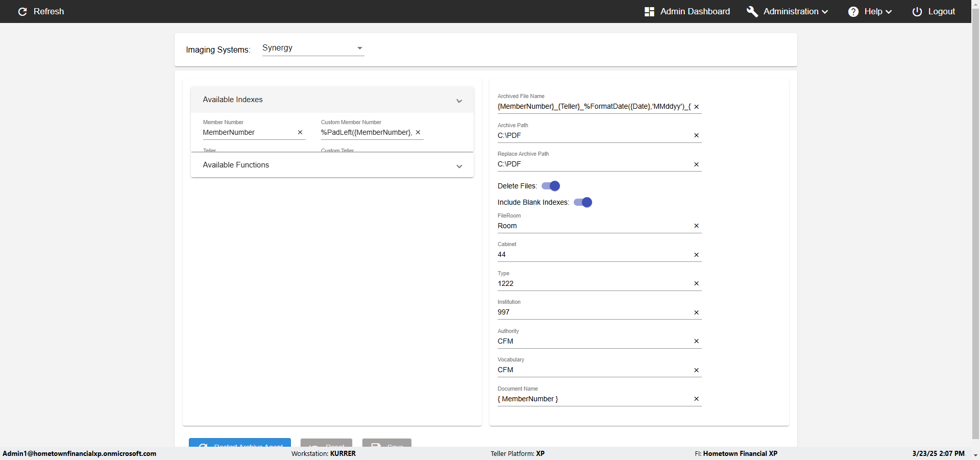Clear the Cabinet field value
The width and height of the screenshot is (980, 460).
tap(696, 255)
